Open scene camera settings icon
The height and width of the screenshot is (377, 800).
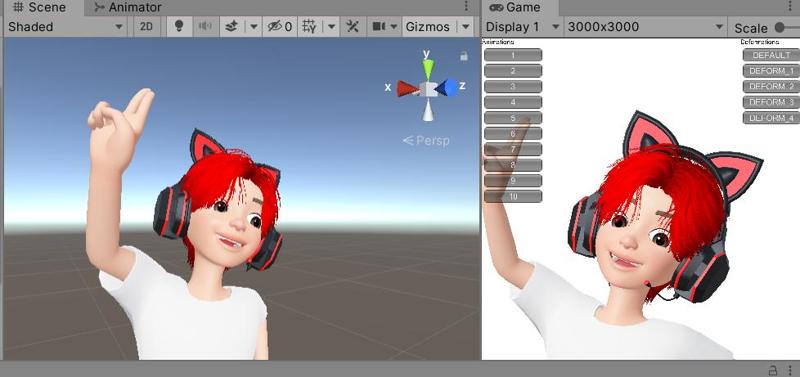379,27
